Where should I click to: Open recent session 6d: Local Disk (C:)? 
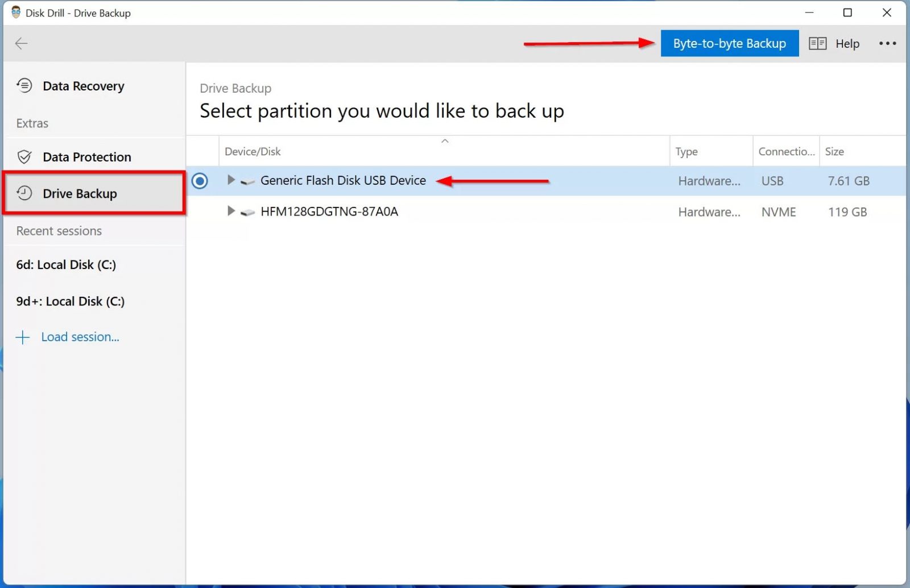pos(65,264)
